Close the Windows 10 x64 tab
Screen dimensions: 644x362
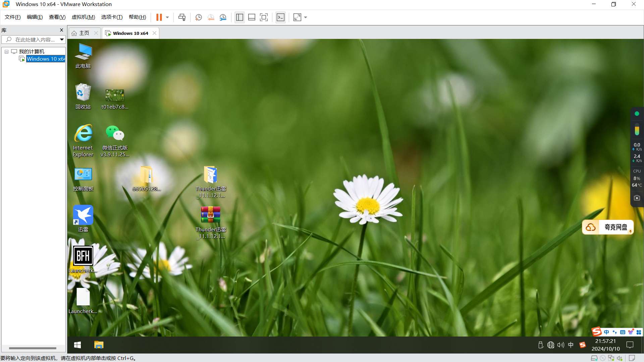point(154,33)
